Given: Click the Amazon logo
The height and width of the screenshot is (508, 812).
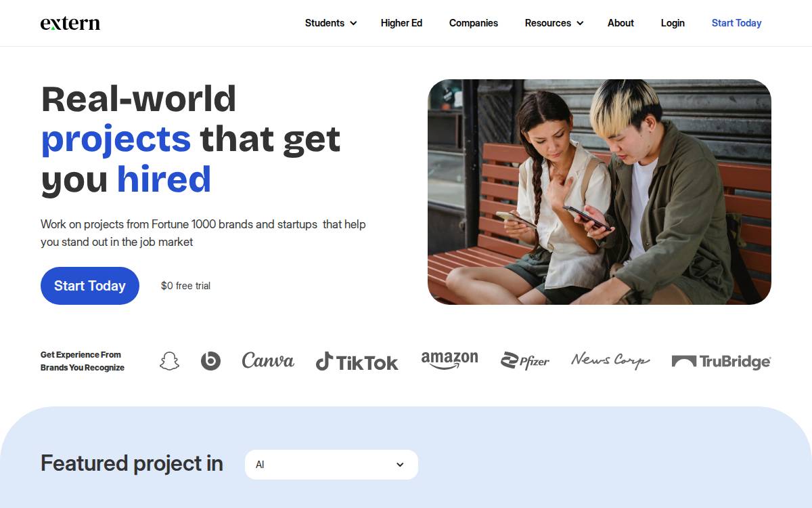Looking at the screenshot, I should 449,361.
